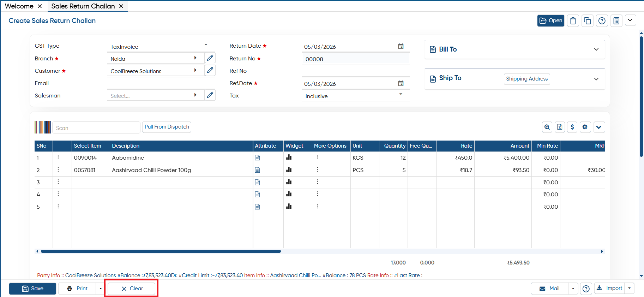The height and width of the screenshot is (297, 644).
Task: Click the dollar sign icon above grid
Action: pyautogui.click(x=572, y=127)
